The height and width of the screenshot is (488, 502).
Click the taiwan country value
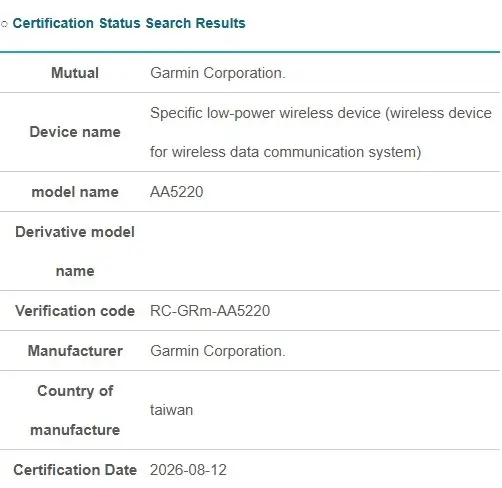(x=171, y=410)
